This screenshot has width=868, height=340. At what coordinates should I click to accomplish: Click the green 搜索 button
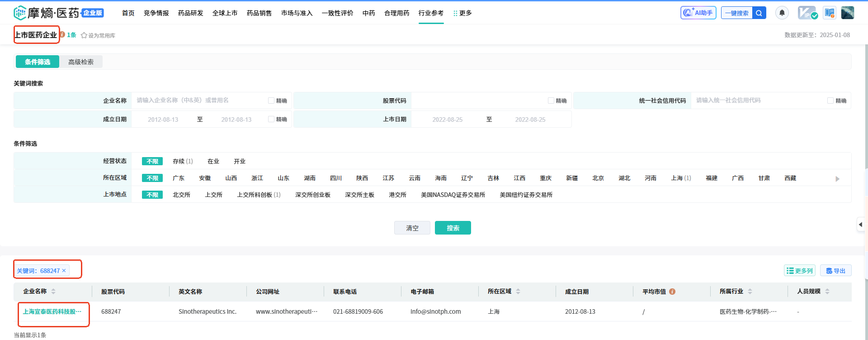[453, 228]
